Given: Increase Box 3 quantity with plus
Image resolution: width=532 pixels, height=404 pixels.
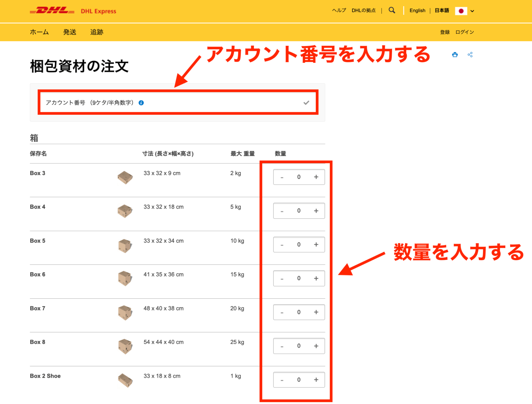Looking at the screenshot, I should (x=316, y=177).
